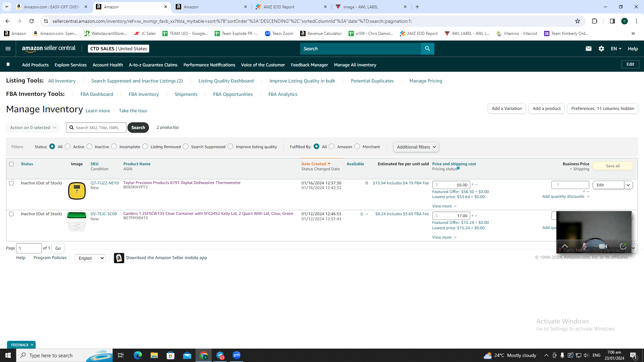Click the Amazon Seller mobile app icon

pos(119,258)
